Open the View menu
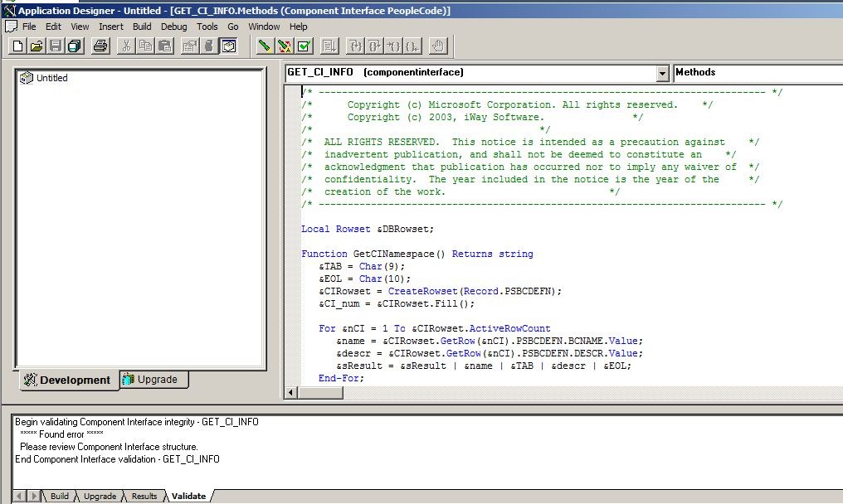Viewport: 843px width, 504px height. coord(80,27)
